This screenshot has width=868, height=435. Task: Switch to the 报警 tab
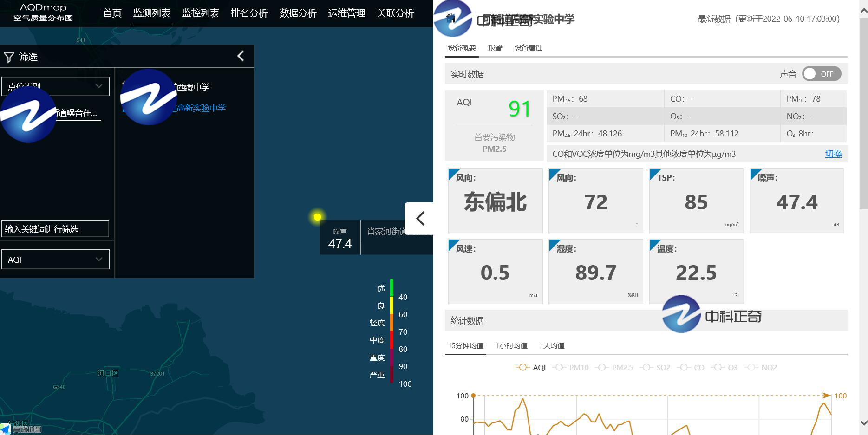click(495, 47)
